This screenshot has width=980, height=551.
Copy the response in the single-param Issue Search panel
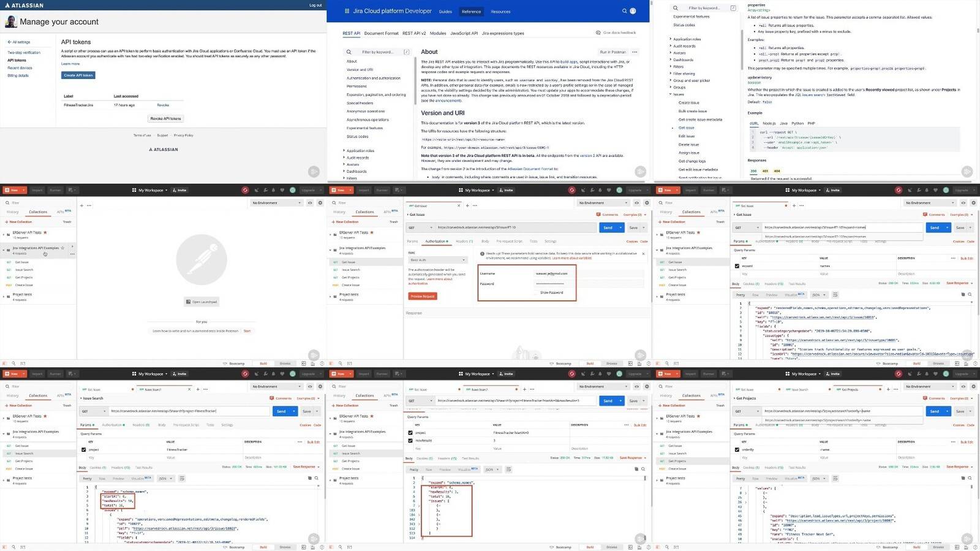pos(310,478)
